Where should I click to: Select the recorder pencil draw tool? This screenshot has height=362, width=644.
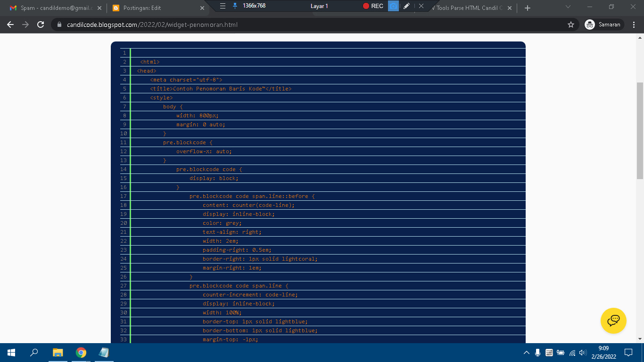pos(407,6)
